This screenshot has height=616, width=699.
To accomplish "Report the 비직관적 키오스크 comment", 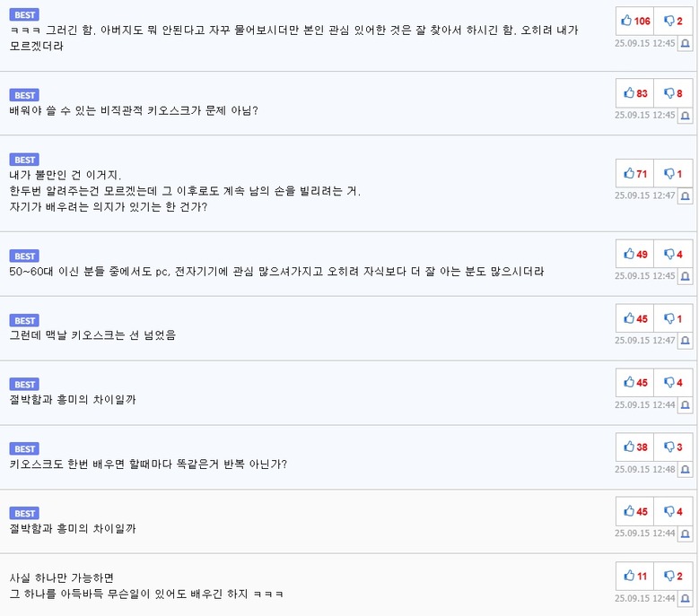I will [x=686, y=116].
